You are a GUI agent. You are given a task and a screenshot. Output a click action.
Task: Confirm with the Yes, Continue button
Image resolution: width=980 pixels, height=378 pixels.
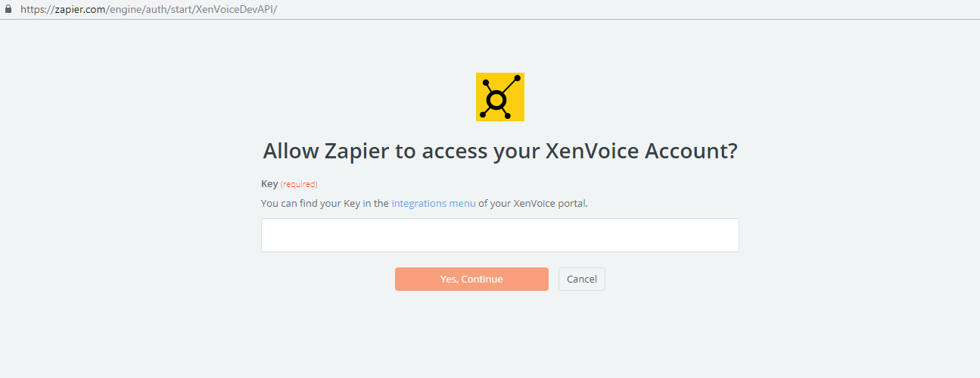[x=471, y=279]
